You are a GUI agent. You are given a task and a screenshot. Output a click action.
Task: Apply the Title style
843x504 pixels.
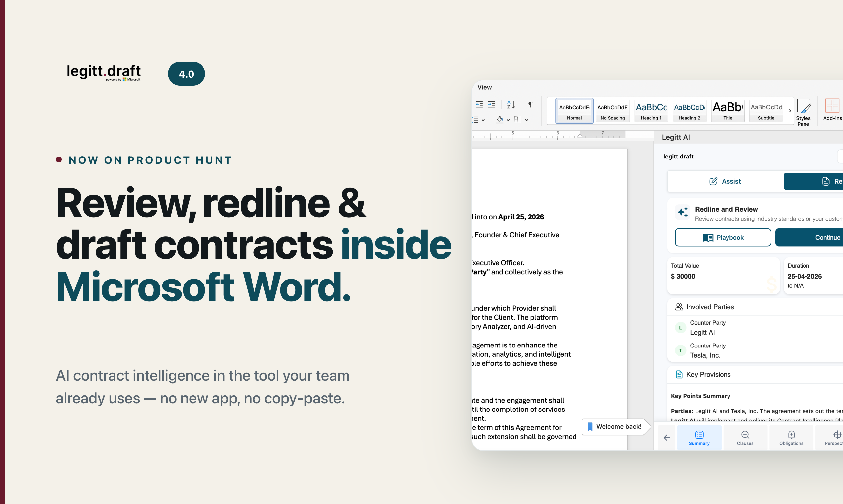click(x=728, y=111)
